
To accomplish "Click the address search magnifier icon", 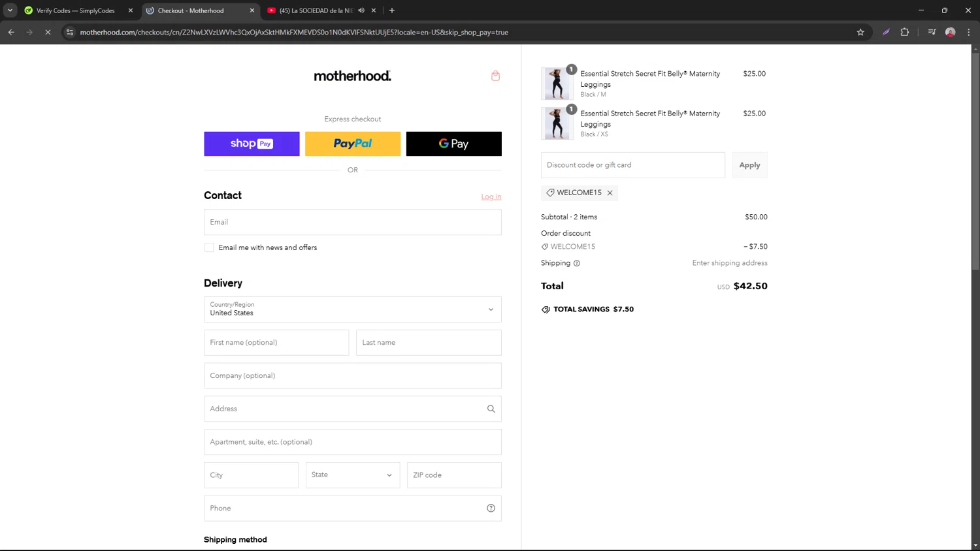I will click(x=491, y=409).
